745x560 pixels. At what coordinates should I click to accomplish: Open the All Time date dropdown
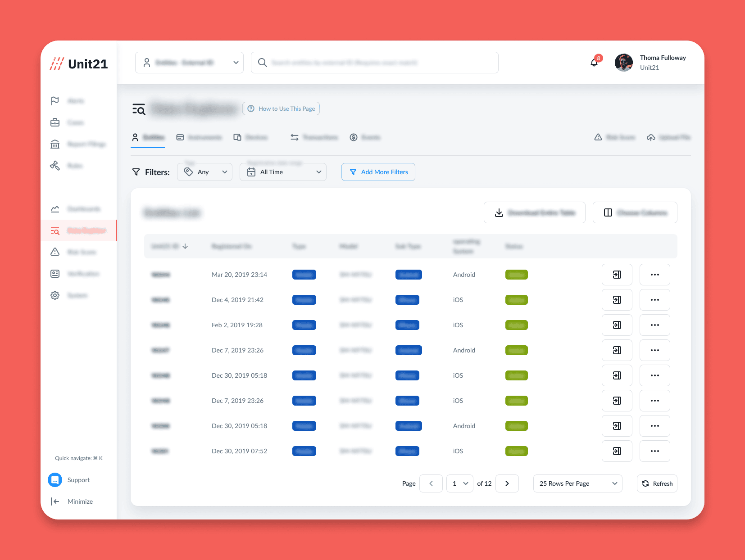coord(283,172)
